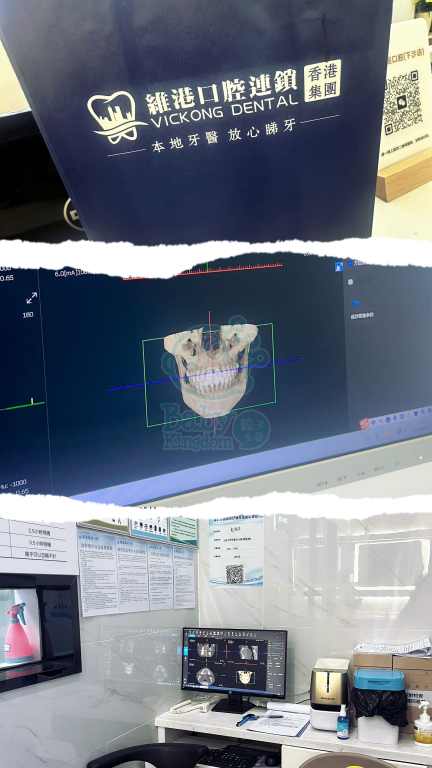Select coronal slice view on desk monitor
Image resolution: width=432 pixels, height=768 pixels.
tap(207, 650)
